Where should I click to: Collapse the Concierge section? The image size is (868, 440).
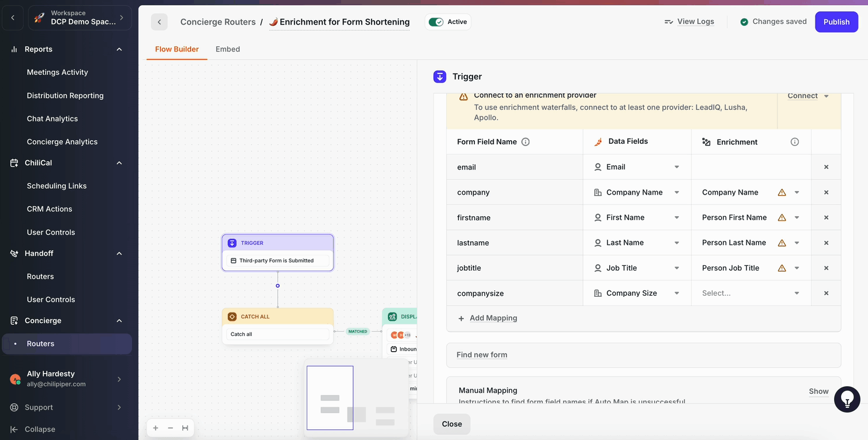pos(119,320)
